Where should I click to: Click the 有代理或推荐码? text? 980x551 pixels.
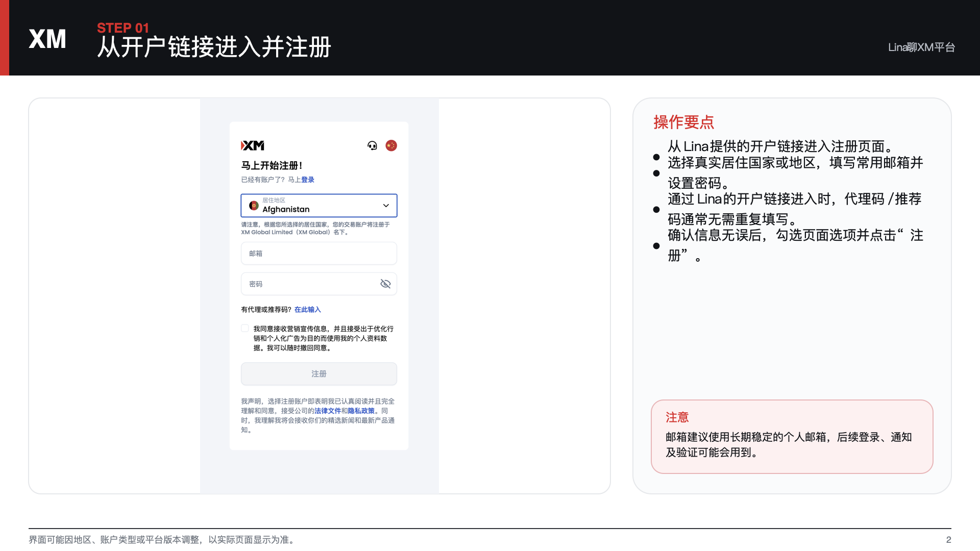[x=266, y=310]
